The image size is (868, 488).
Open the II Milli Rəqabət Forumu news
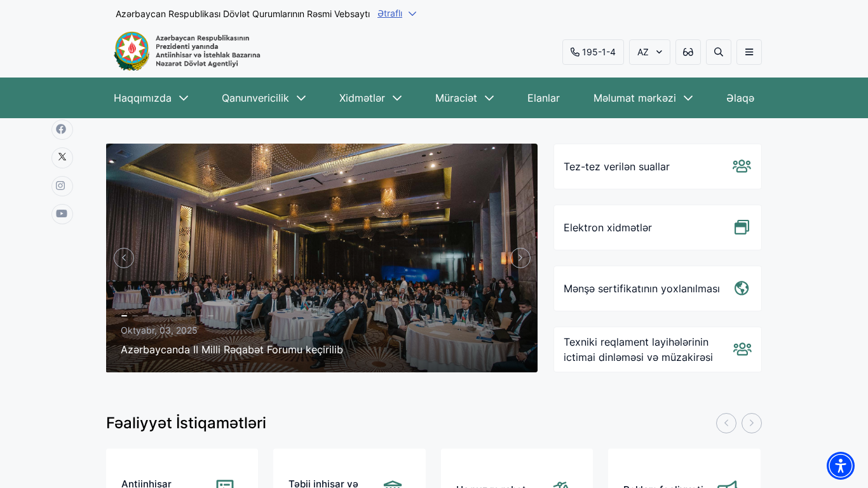[x=232, y=349]
